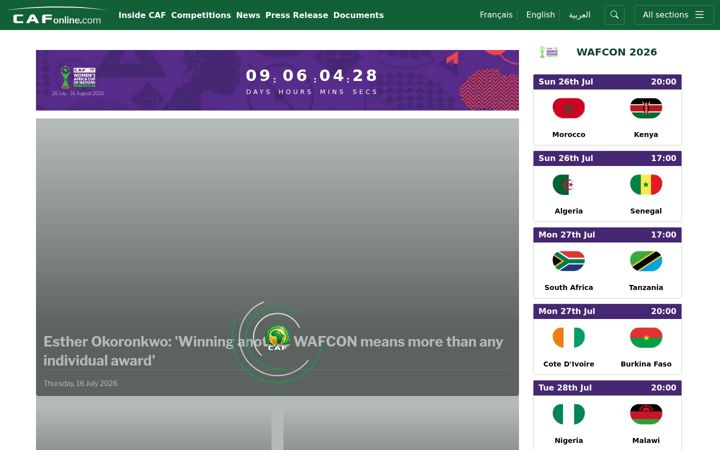Click the CAFonline.com logo
Image resolution: width=720 pixels, height=450 pixels.
coord(57,16)
